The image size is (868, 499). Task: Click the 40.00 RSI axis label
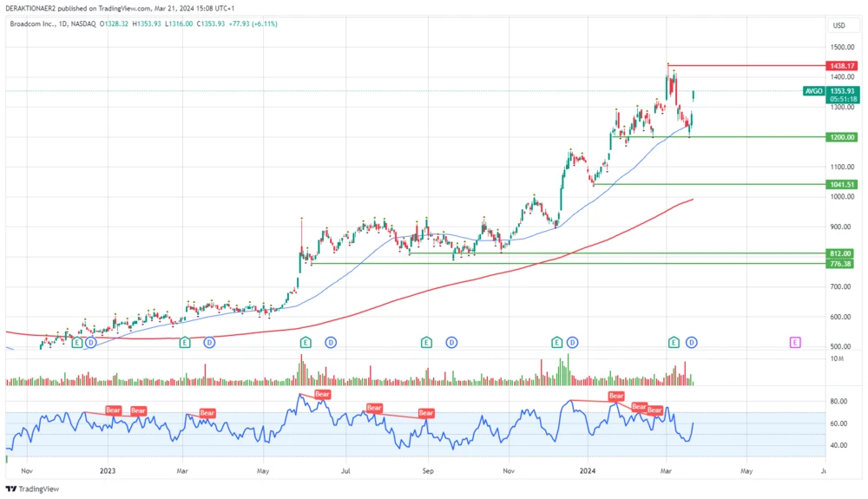point(838,445)
